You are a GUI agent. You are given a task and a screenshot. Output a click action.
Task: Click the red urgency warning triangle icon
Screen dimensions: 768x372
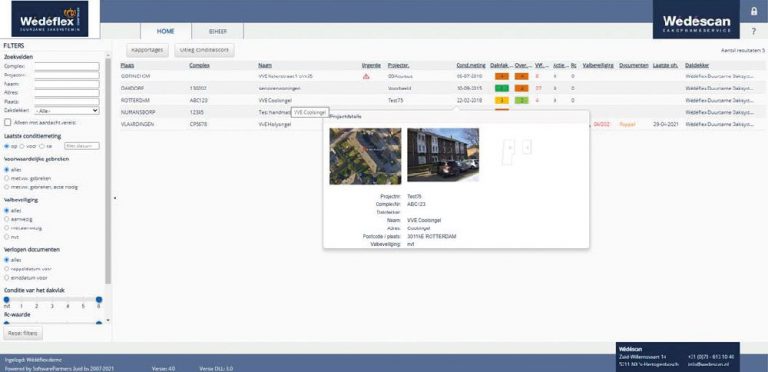pyautogui.click(x=366, y=76)
